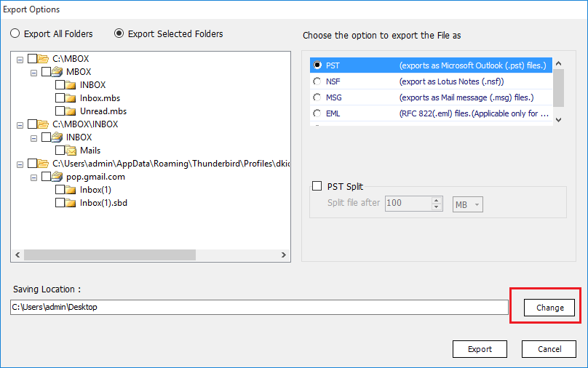Click the Change saving location button
Screen dimensions: 588x368
point(549,308)
